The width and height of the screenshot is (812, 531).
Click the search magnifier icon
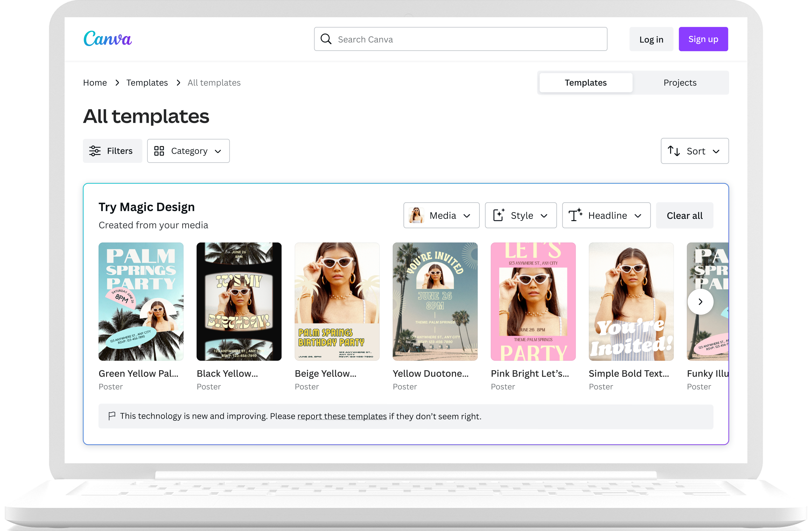point(326,39)
